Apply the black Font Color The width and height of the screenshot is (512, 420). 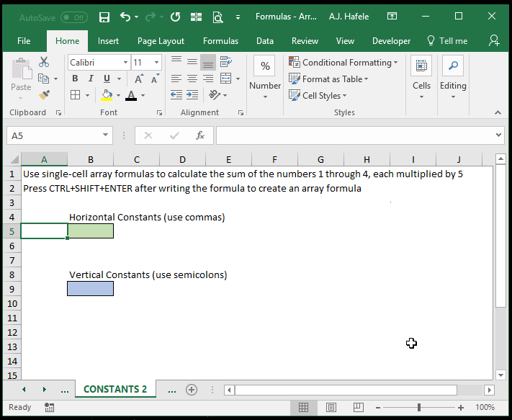tap(131, 95)
